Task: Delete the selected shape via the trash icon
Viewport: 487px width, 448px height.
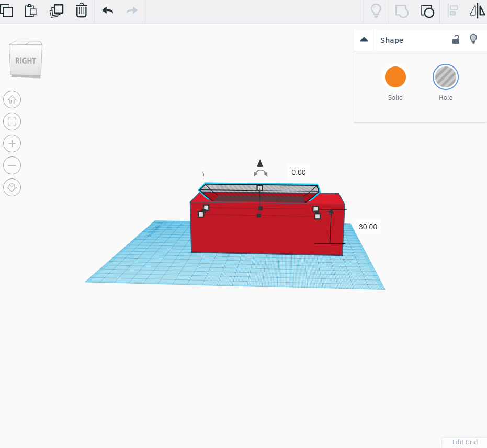Action: pyautogui.click(x=81, y=11)
